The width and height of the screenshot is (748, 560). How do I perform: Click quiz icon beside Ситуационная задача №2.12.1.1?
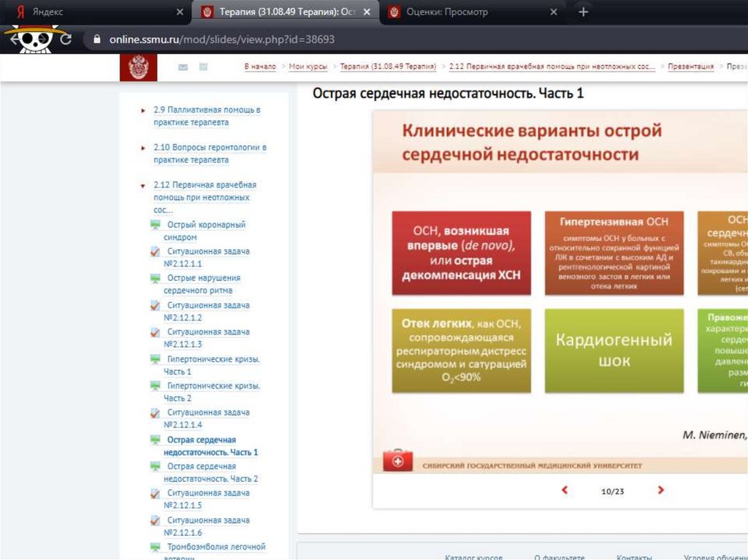156,251
